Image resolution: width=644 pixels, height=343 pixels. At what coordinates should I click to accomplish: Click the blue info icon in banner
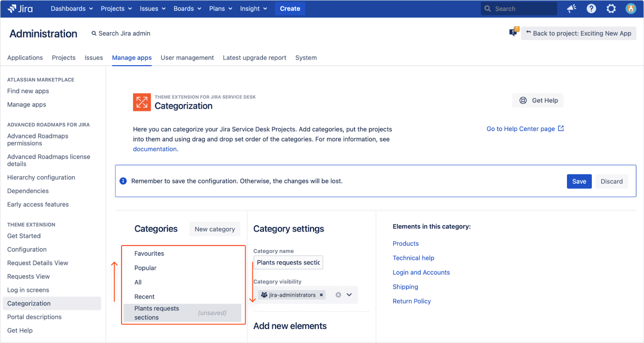point(123,181)
